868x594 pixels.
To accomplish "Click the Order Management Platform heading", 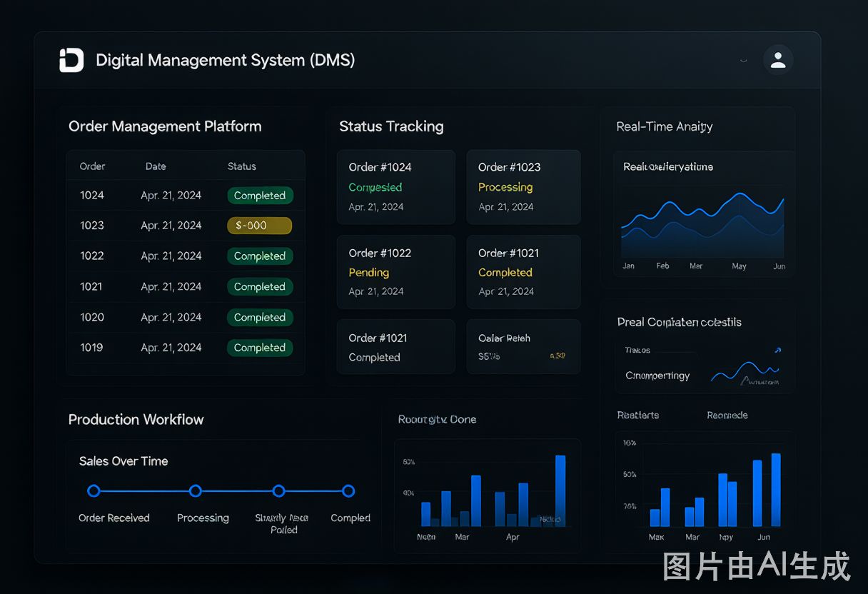I will coord(165,126).
